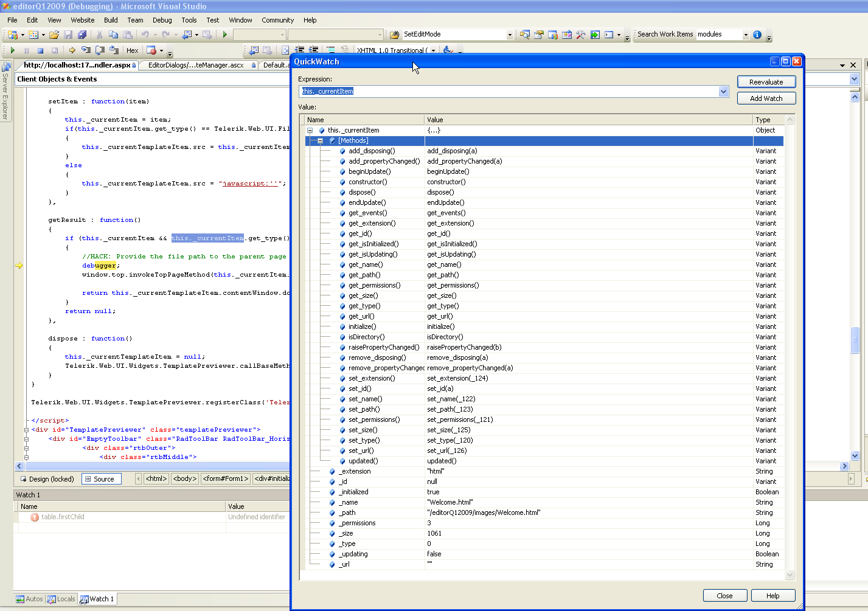Stop debugging with the square icon

pyautogui.click(x=40, y=50)
